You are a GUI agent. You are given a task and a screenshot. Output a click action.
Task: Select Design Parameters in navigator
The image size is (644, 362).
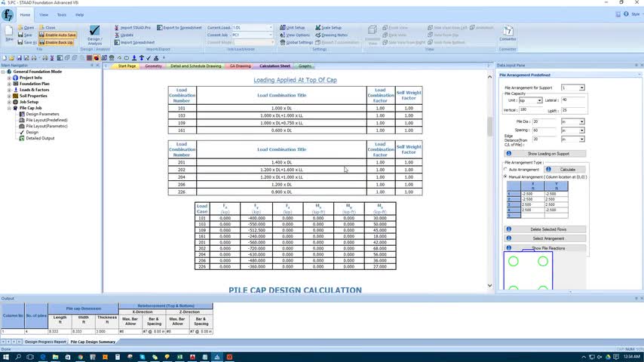pos(42,114)
